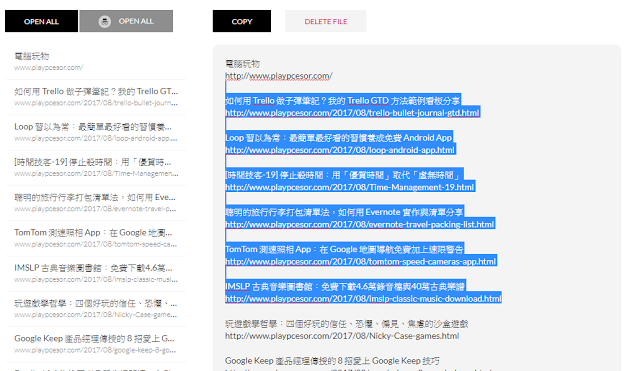Open the Evernote travel packing list entry

click(96, 203)
